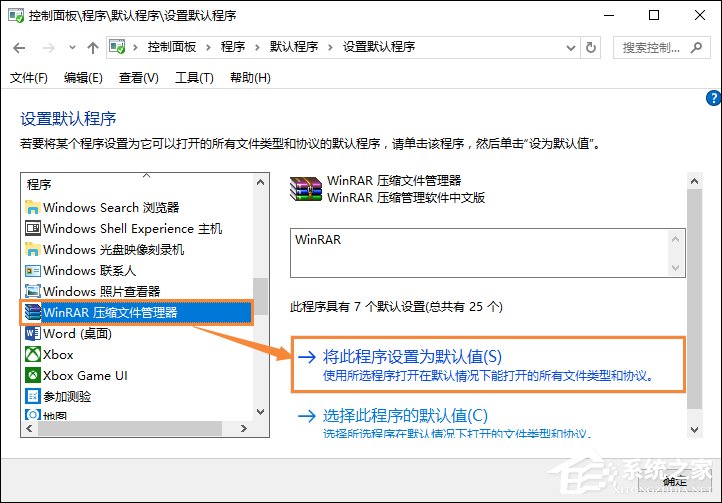Click 程序 breadcrumb segment
The image size is (722, 503).
pos(233,47)
